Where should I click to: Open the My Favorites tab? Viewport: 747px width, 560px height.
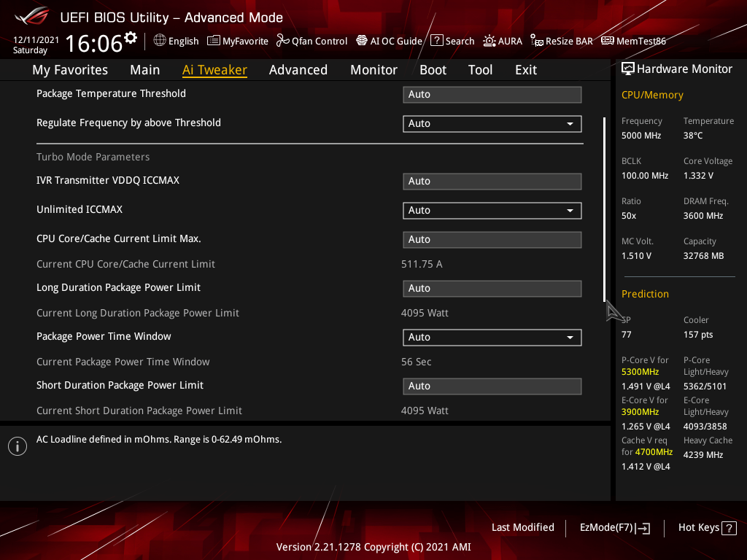pos(70,70)
